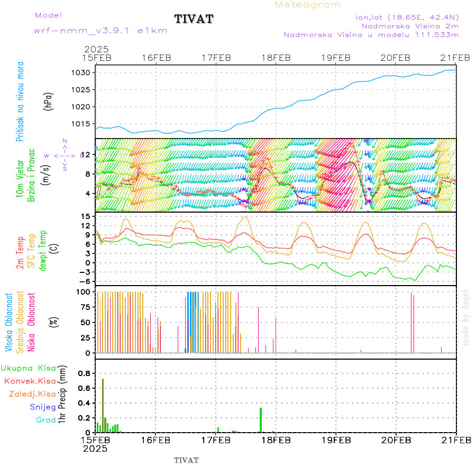
Task: Click 16FEB on the upper date axis
Action: click(x=157, y=58)
